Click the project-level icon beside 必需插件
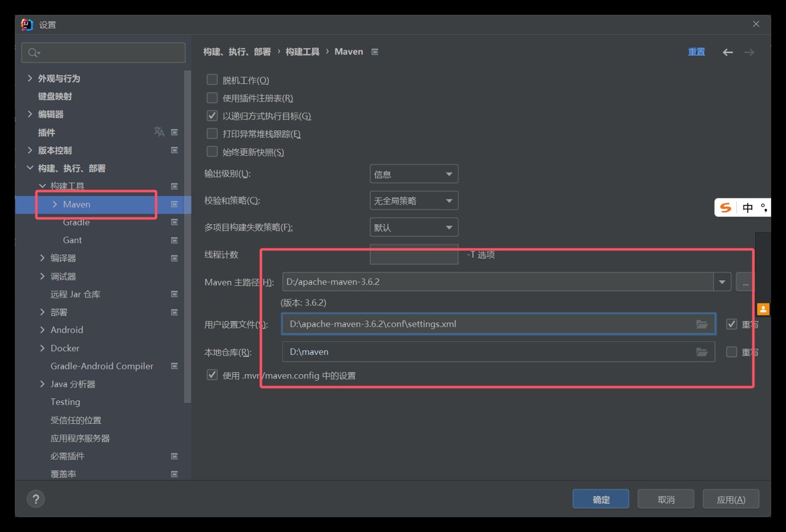This screenshot has width=786, height=532. 174,456
